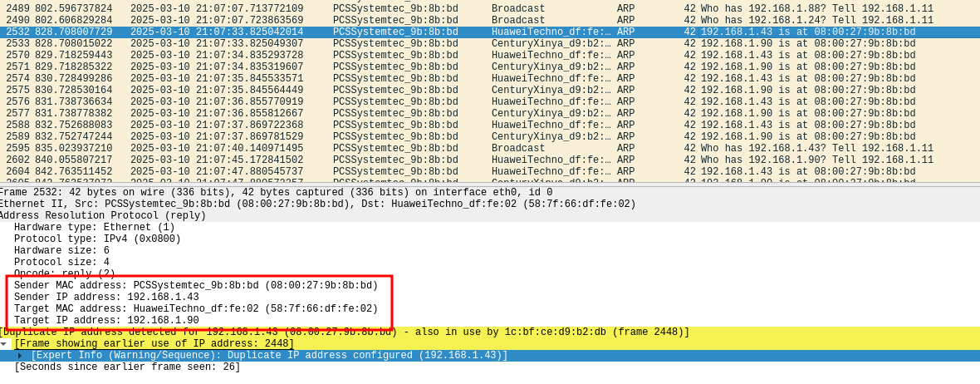Click the Duplicate IP address detected line

tap(344, 332)
